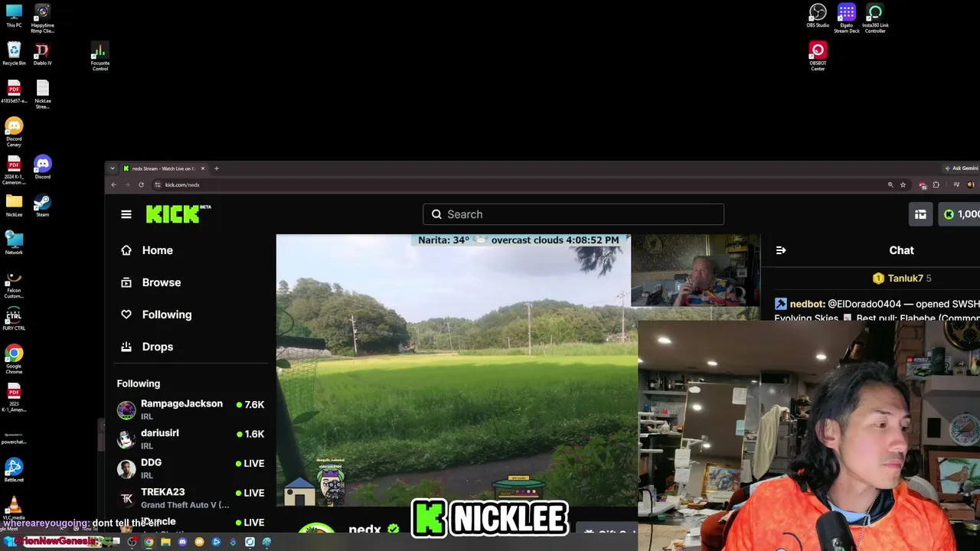Open DDG's channel from Following list
This screenshot has width=980, height=551.
[191, 468]
